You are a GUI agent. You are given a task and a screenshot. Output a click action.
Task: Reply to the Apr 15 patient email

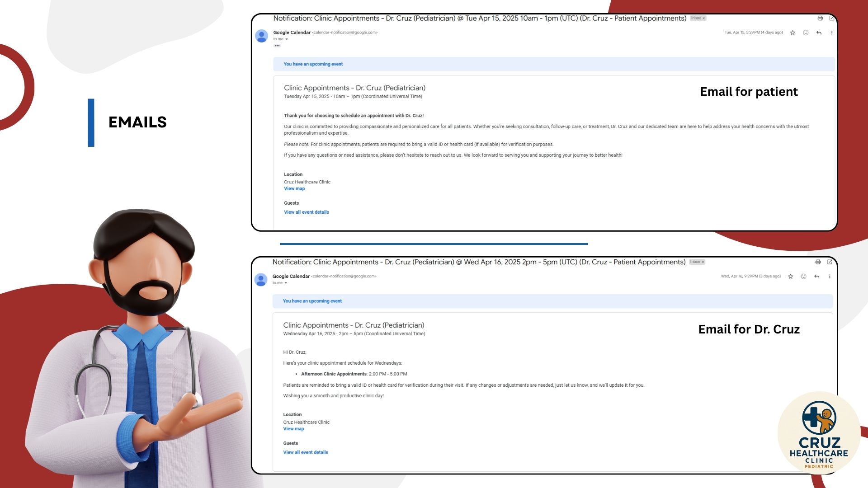pos(819,33)
